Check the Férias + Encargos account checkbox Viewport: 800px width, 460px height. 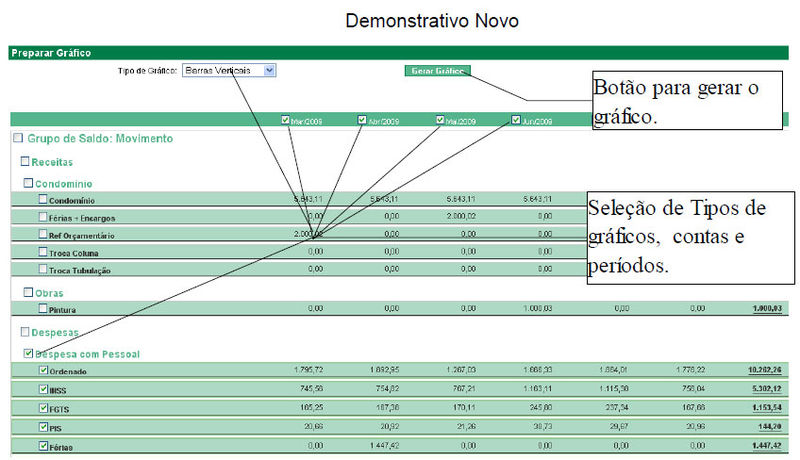pos(42,217)
